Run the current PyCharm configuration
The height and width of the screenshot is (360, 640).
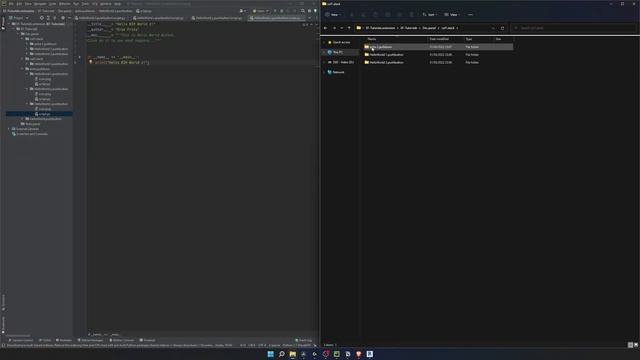tap(275, 11)
